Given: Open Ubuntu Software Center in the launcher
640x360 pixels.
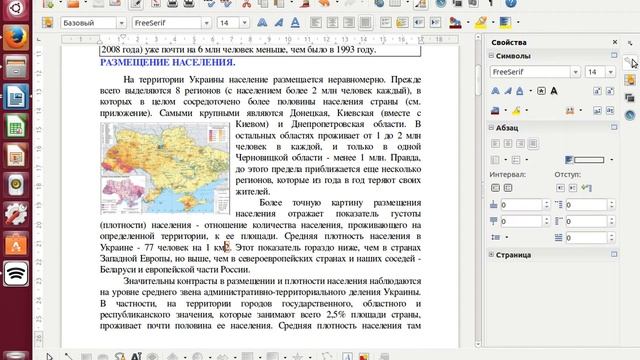Looking at the screenshot, I should tap(16, 244).
